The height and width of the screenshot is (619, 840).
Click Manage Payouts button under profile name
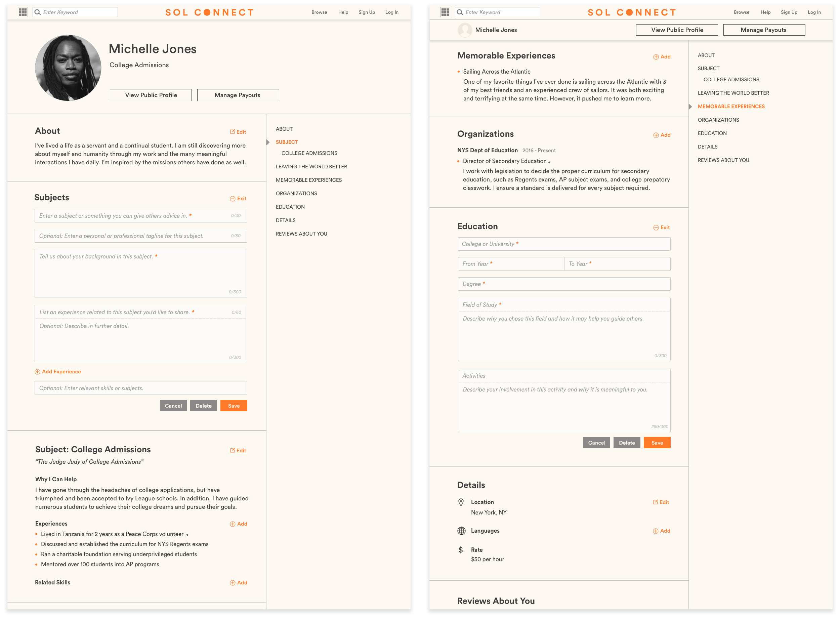click(238, 95)
